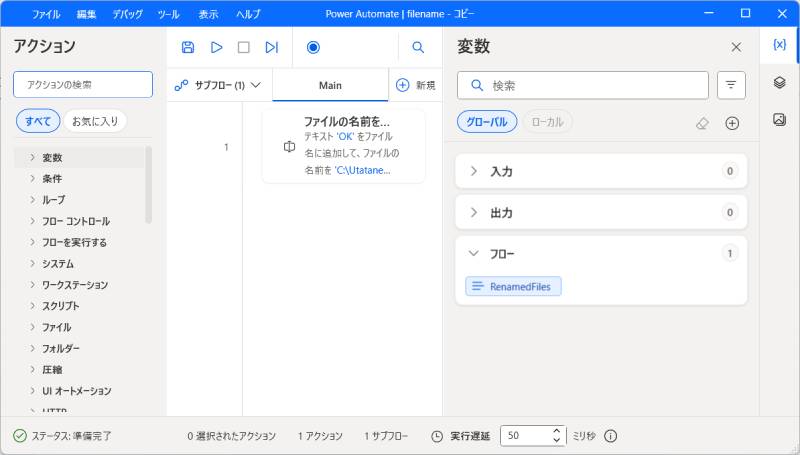Image resolution: width=800 pixels, height=455 pixels.
Task: Select the すべて actions filter
Action: 38,121
